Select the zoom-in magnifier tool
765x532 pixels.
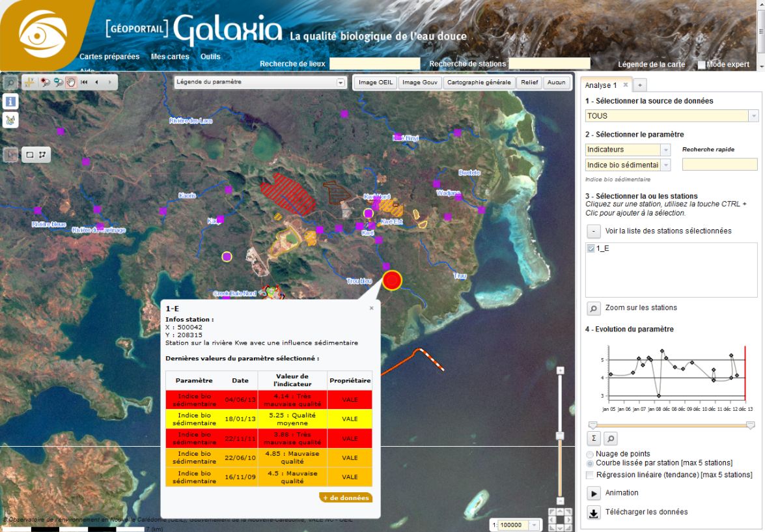click(x=45, y=82)
